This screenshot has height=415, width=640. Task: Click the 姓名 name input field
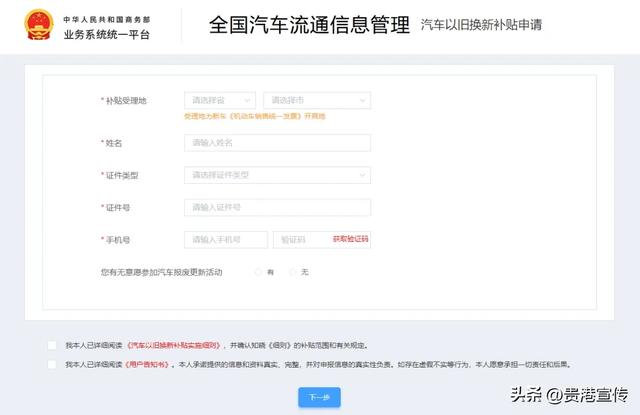[278, 143]
